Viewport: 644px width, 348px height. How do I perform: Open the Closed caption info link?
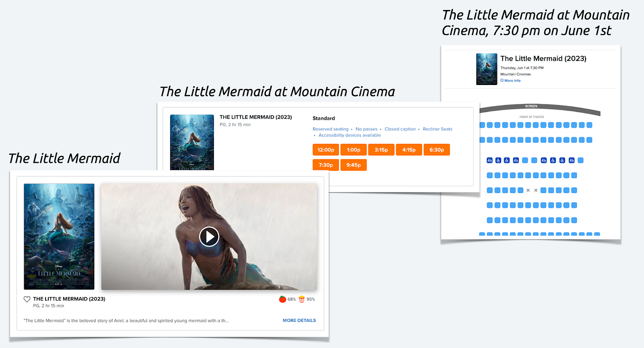coord(400,129)
